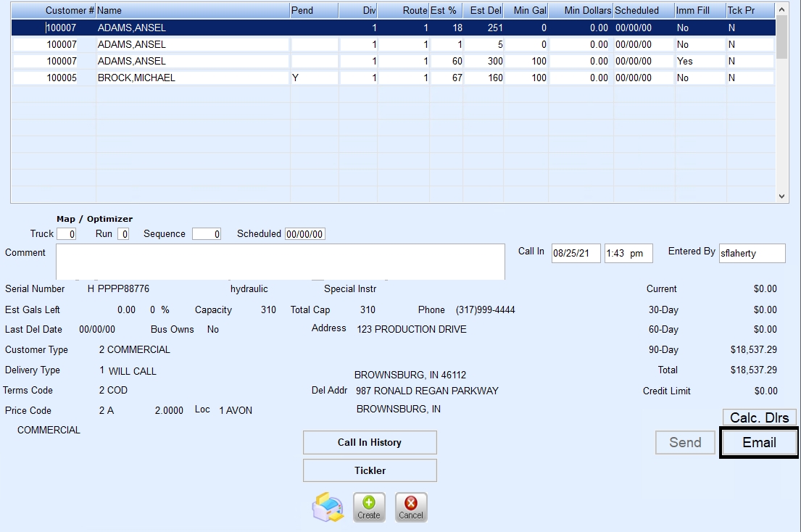801x532 pixels.
Task: Click price value 2.0000
Action: 169,410
